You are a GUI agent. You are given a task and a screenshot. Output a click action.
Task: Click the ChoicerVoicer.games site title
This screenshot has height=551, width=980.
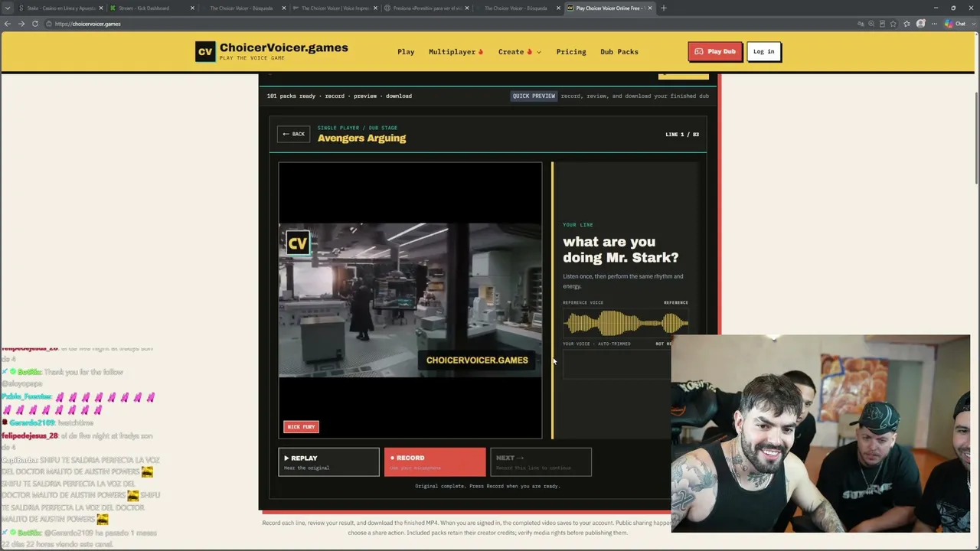tap(284, 47)
